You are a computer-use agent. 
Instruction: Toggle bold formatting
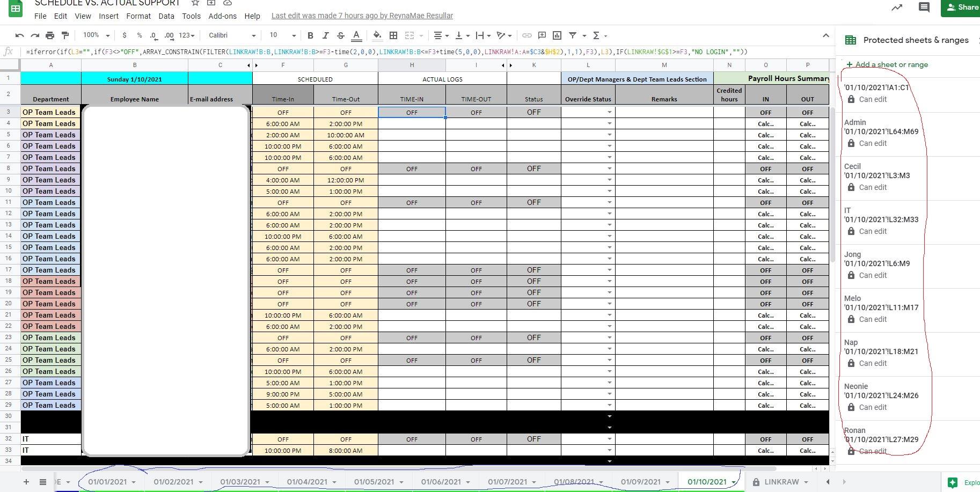pos(310,35)
